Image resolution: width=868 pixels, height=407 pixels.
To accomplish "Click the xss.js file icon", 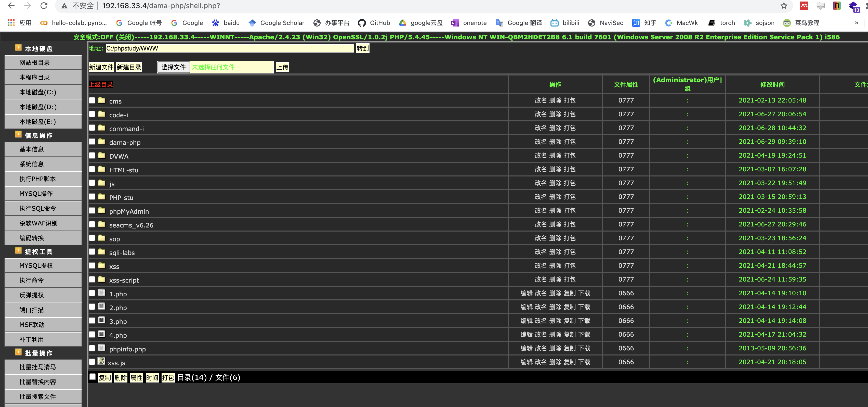I will [101, 361].
